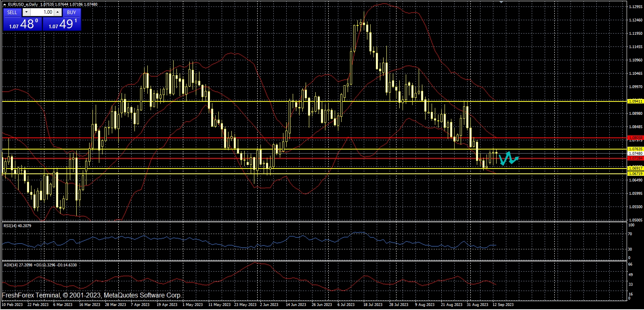The height and width of the screenshot is (310, 644).
Task: Collapse the one-click trading panel triangle
Action: 5,4
